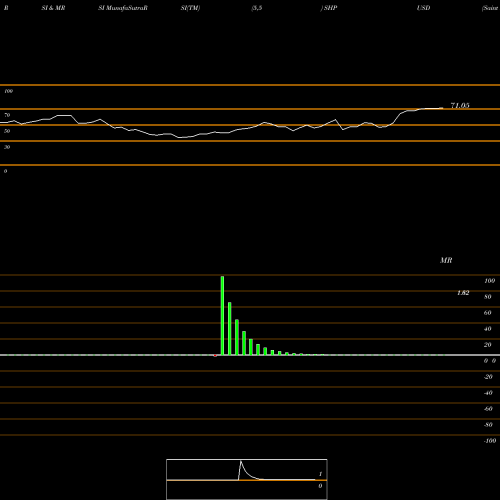Click the RSI value label 71.05
Viewport: 500px width, 500px height.
click(460, 106)
